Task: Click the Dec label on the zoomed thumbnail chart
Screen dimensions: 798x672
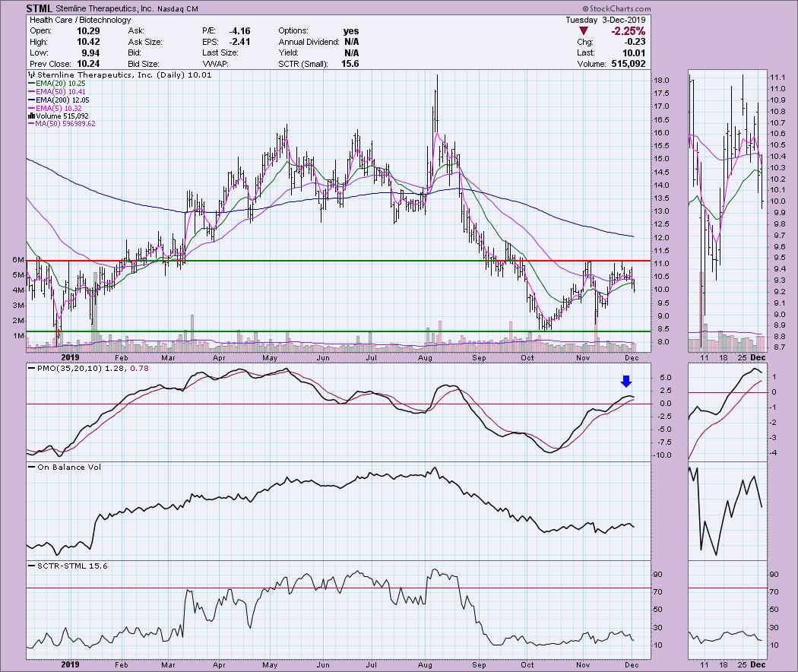Action: pyautogui.click(x=759, y=357)
